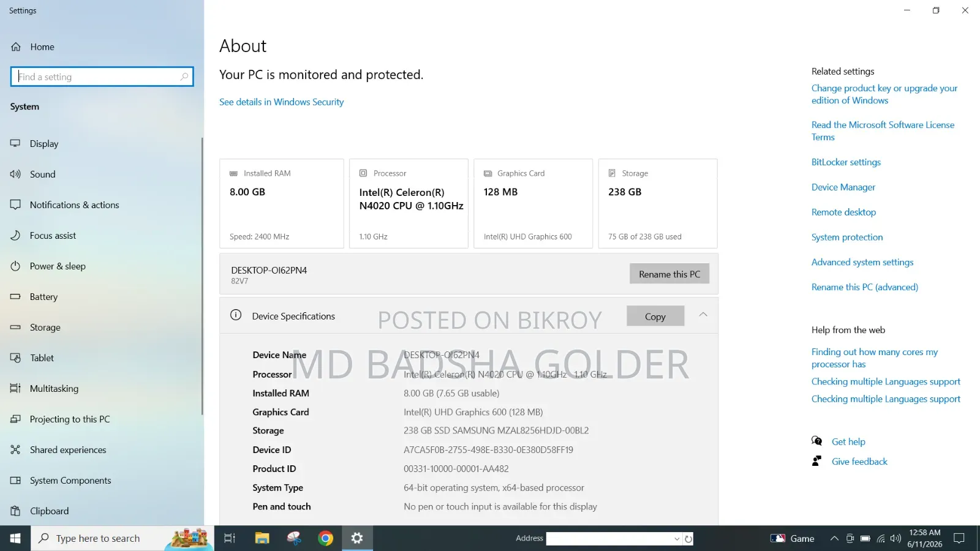Click the Storage sidebar icon
980x551 pixels.
(15, 328)
